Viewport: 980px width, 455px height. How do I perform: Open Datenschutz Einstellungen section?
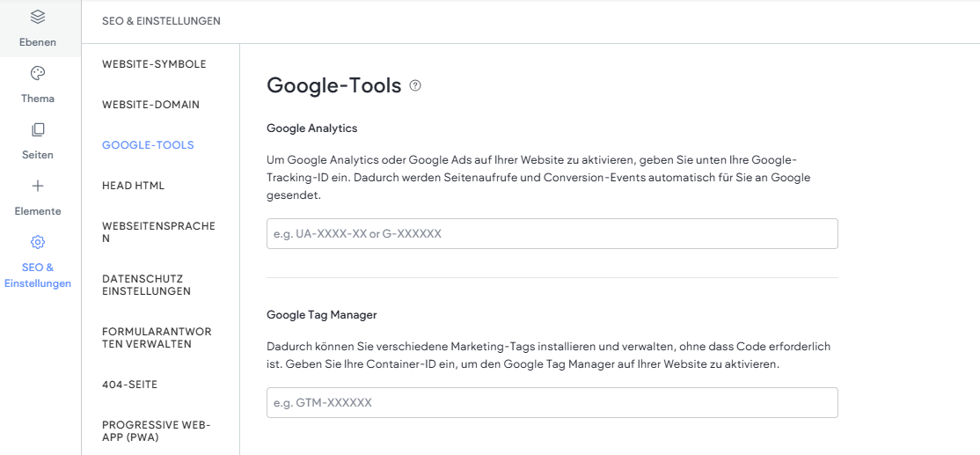[x=147, y=285]
